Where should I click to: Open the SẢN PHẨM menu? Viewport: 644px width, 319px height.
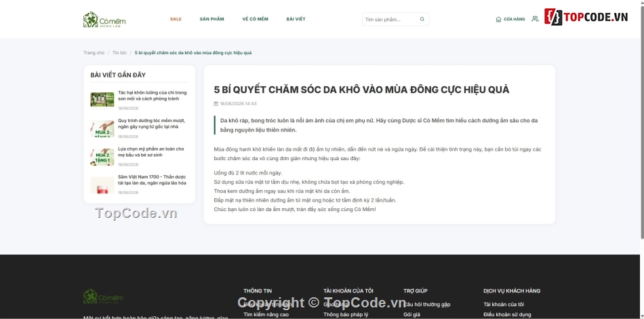[212, 19]
